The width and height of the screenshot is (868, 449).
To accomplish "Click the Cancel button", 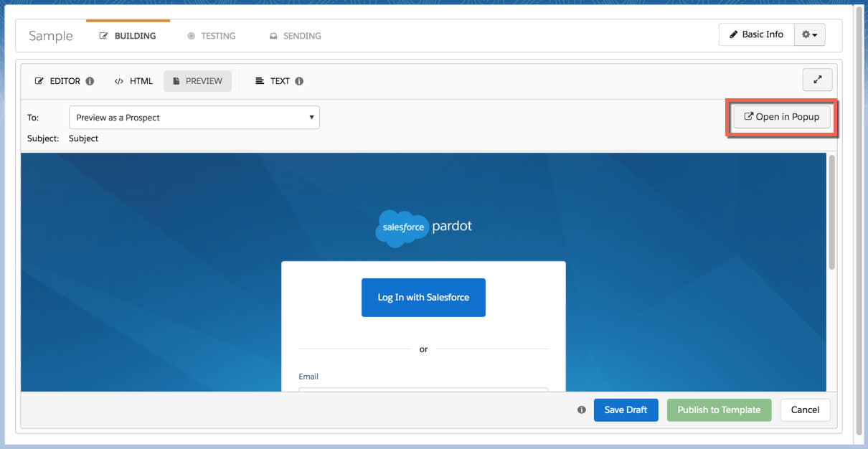I will pyautogui.click(x=805, y=410).
